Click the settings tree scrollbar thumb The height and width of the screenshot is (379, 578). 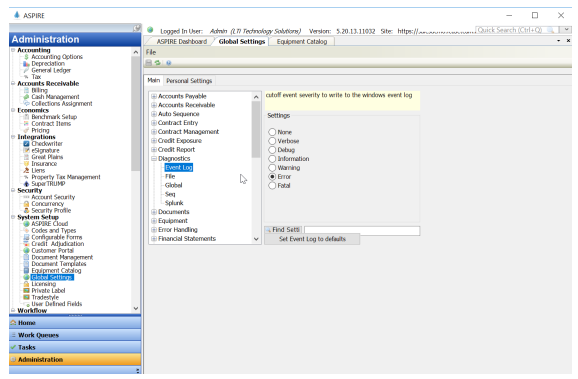(256, 129)
